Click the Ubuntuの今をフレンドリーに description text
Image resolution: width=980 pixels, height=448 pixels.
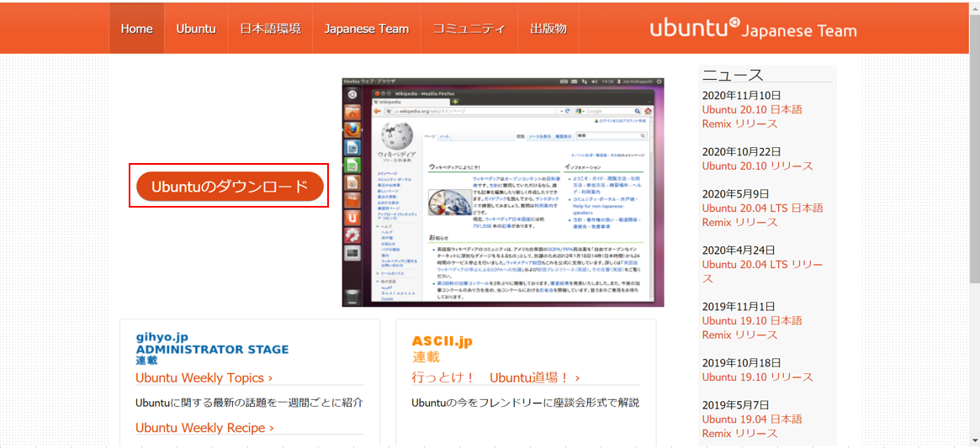(x=526, y=403)
